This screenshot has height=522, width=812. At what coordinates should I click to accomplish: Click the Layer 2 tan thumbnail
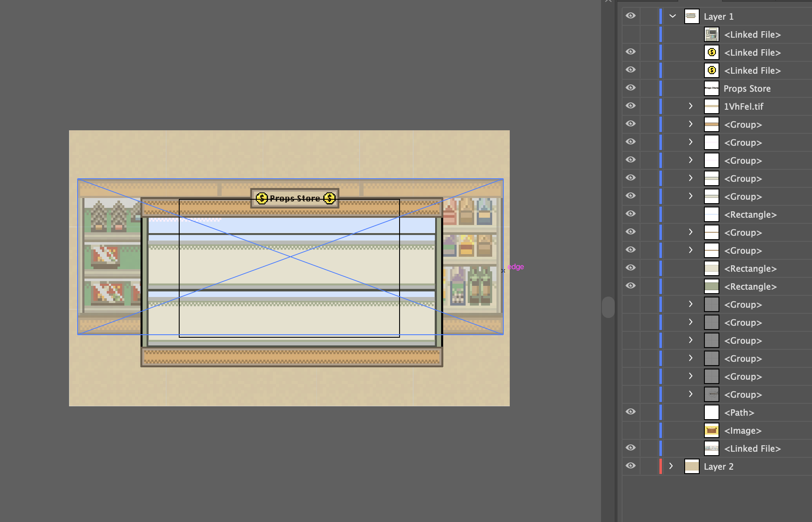click(x=692, y=466)
